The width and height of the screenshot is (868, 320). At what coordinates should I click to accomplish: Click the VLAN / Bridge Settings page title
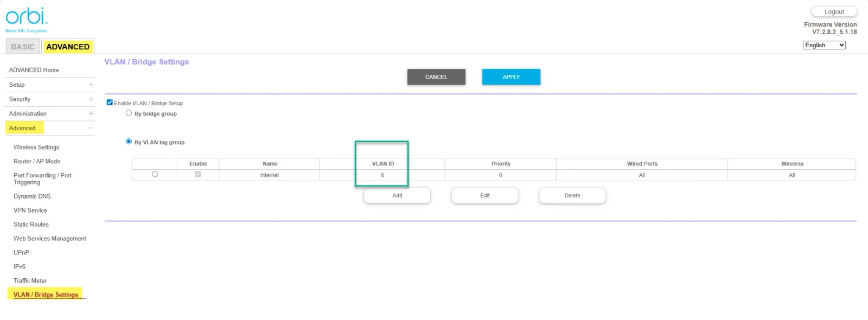tap(146, 62)
